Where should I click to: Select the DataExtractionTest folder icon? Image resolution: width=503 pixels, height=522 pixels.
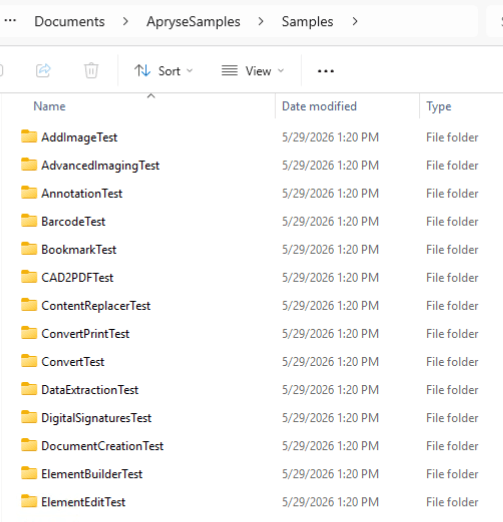pyautogui.click(x=29, y=389)
